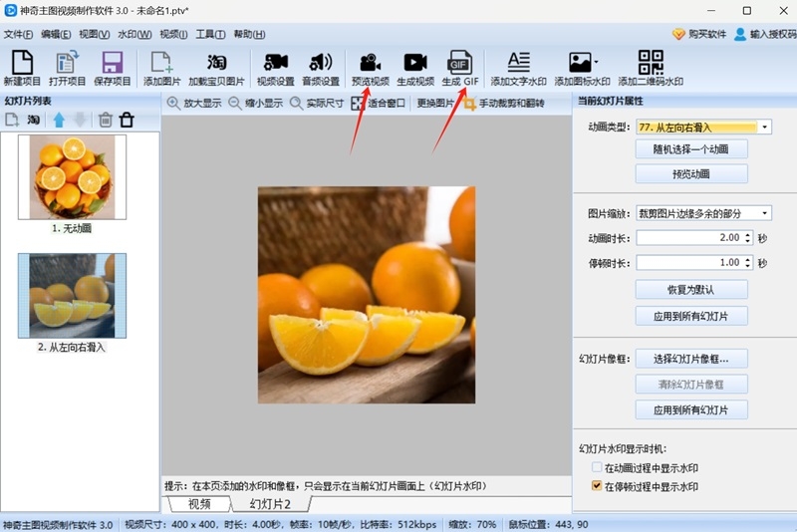Open the 水印(W) menu
Image resolution: width=797 pixels, height=532 pixels.
pyautogui.click(x=134, y=34)
